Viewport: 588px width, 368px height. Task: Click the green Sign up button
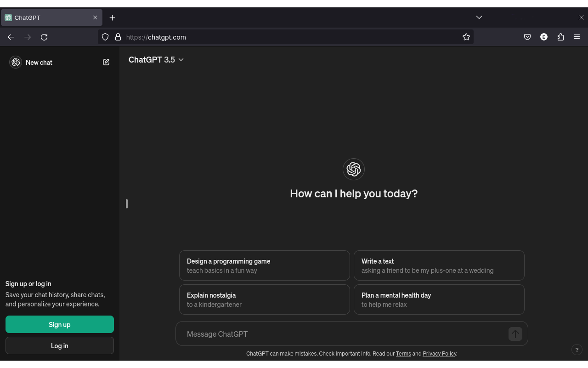60,324
